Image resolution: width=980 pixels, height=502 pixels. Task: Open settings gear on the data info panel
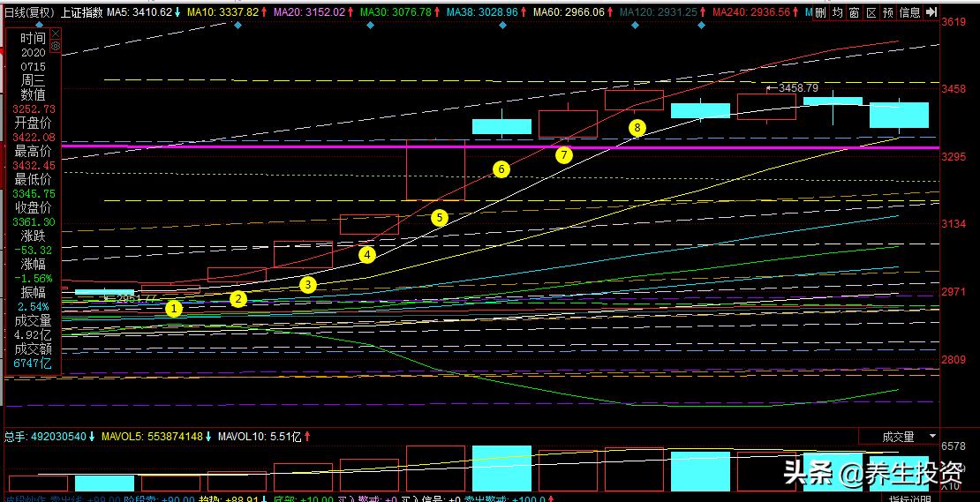(56, 45)
